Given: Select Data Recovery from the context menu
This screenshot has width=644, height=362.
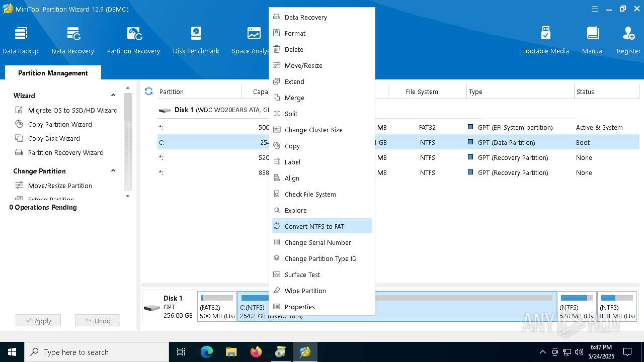Looking at the screenshot, I should [322, 17].
